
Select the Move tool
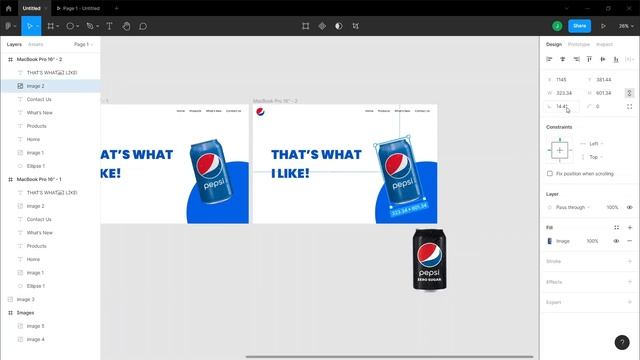click(29, 26)
